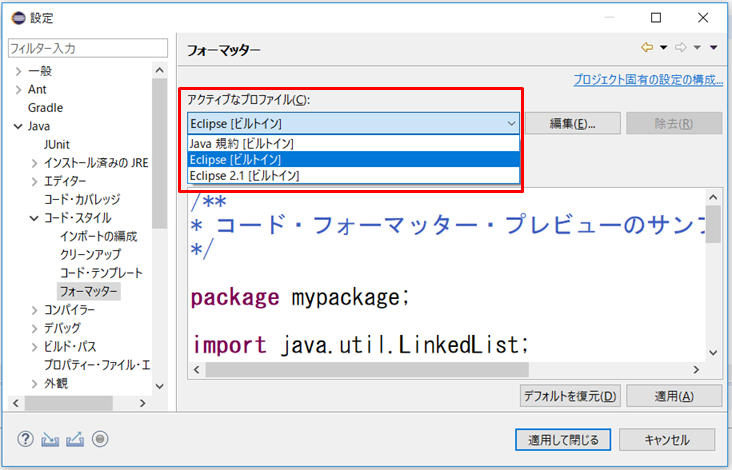Click the help question mark icon
732x470 pixels.
click(26, 439)
